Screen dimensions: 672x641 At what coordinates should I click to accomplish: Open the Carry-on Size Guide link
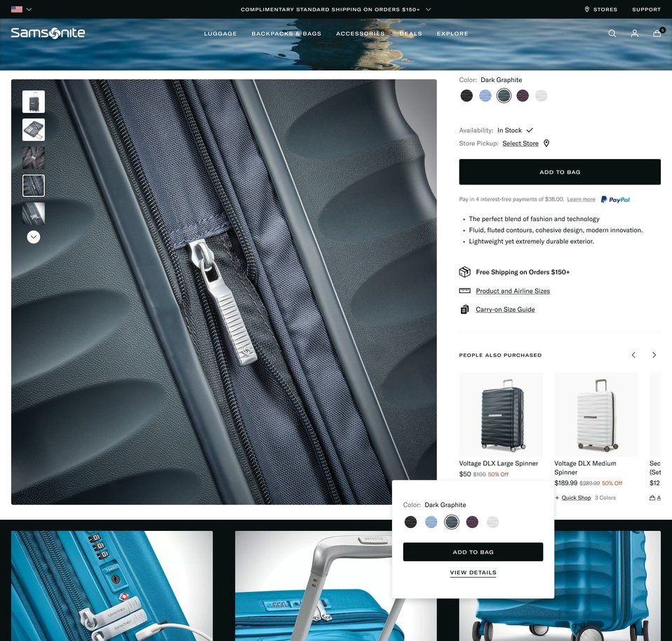point(505,309)
